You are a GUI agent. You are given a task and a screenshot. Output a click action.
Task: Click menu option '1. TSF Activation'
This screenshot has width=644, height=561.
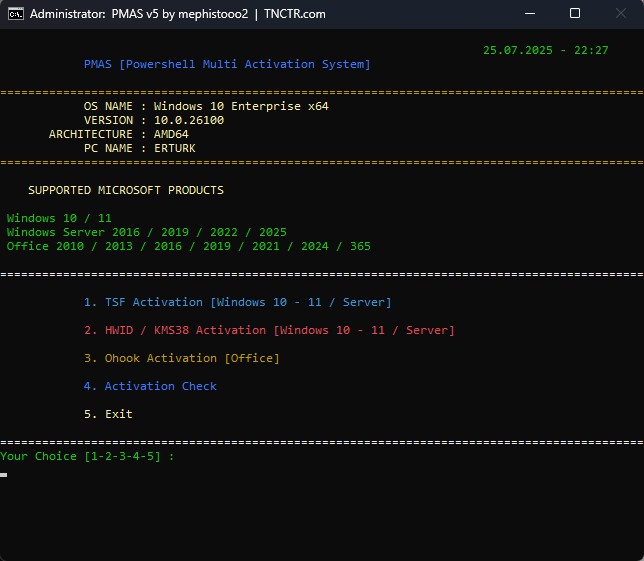[x=237, y=302]
